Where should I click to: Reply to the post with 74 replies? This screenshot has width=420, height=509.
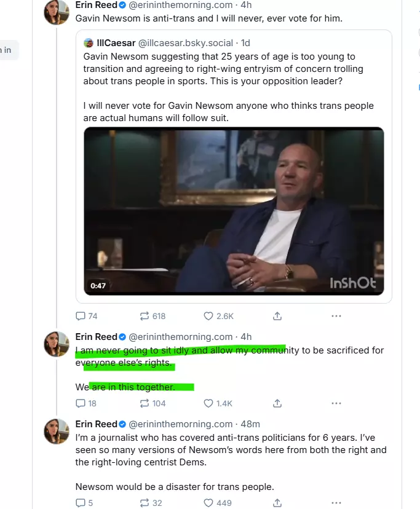81,316
